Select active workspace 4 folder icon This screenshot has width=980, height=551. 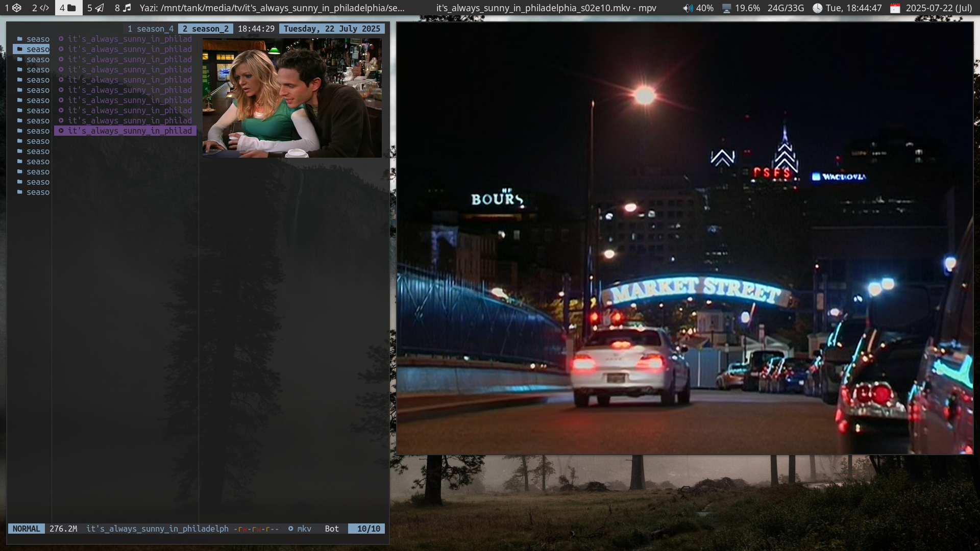click(x=68, y=8)
